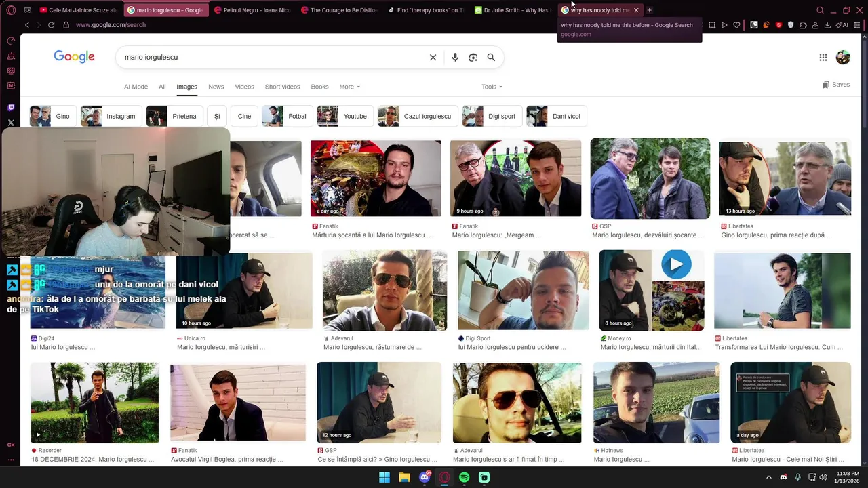
Task: Switch to the Short videos tab
Action: (282, 87)
